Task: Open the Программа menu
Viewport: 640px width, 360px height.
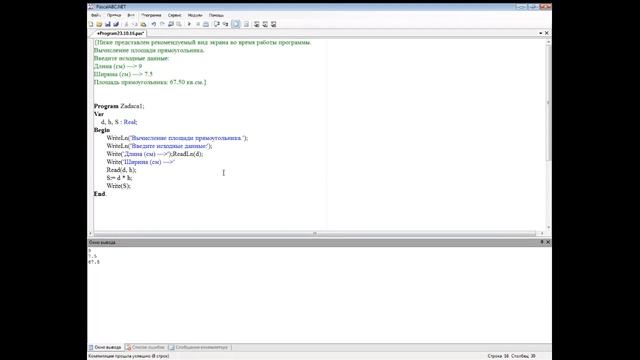Action: [151, 15]
